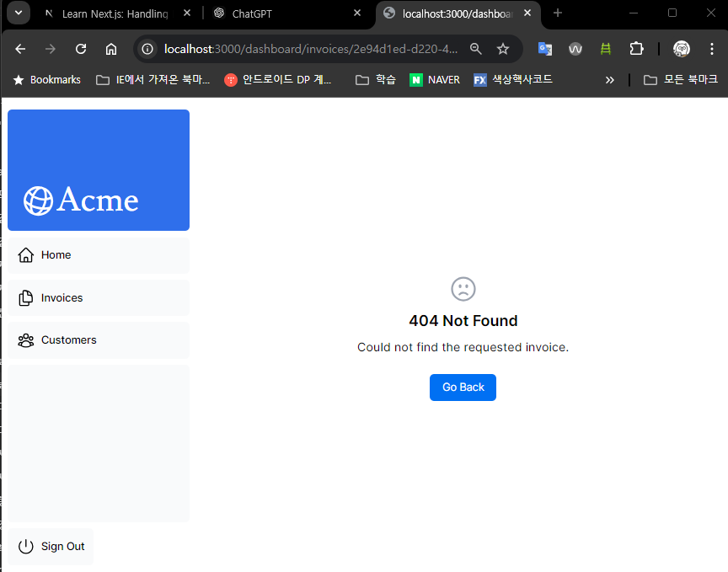Click the browser forward arrow
The height and width of the screenshot is (572, 728).
pyautogui.click(x=51, y=49)
